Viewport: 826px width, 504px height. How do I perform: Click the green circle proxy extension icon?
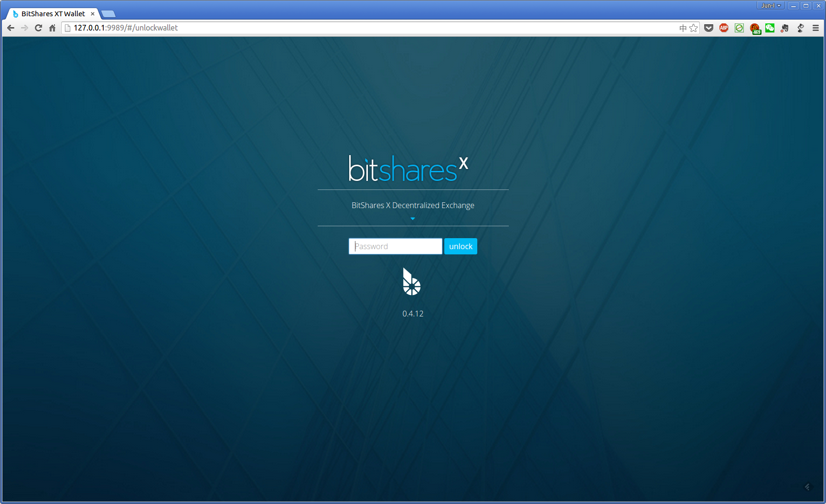pos(739,28)
